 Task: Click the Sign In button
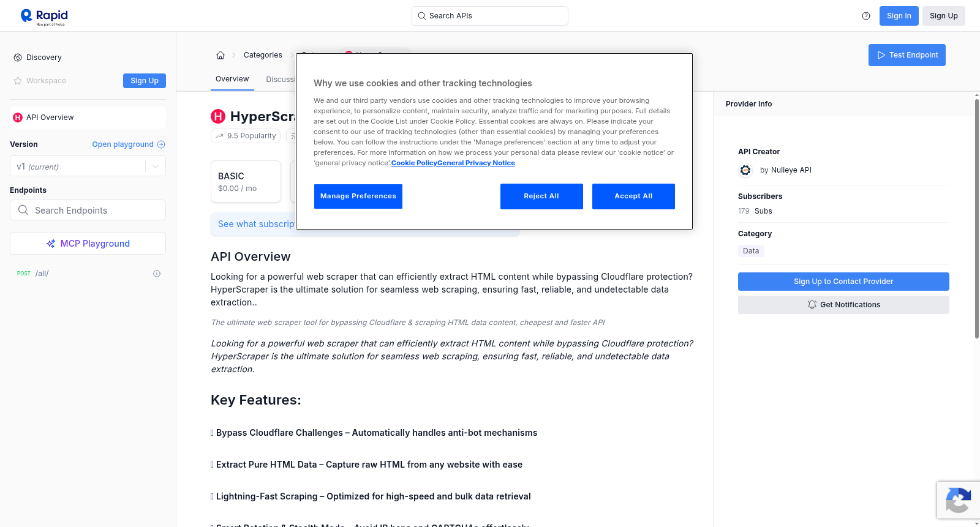click(x=899, y=16)
